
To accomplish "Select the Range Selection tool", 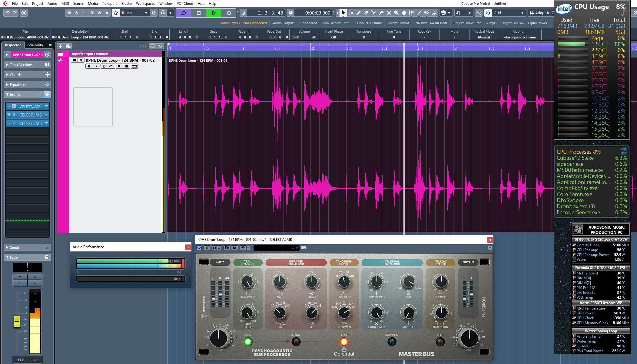I will coord(351,13).
